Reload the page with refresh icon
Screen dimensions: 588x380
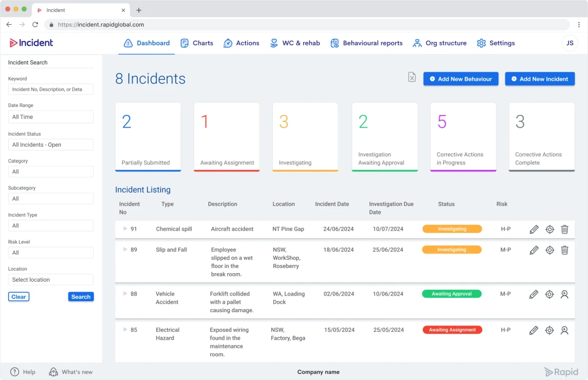pyautogui.click(x=35, y=24)
